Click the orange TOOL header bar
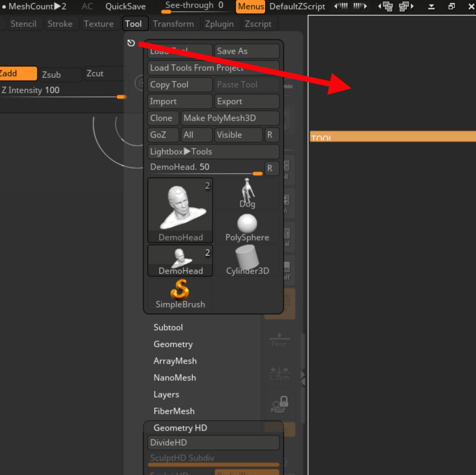Viewport: 476px width, 475px height. (392, 136)
